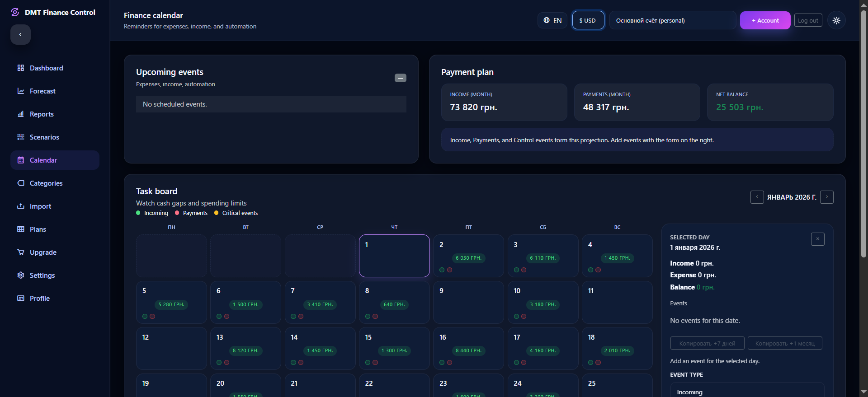This screenshot has width=868, height=397.
Task: Click the 8 440 грн. badge on day 16
Action: tap(468, 350)
